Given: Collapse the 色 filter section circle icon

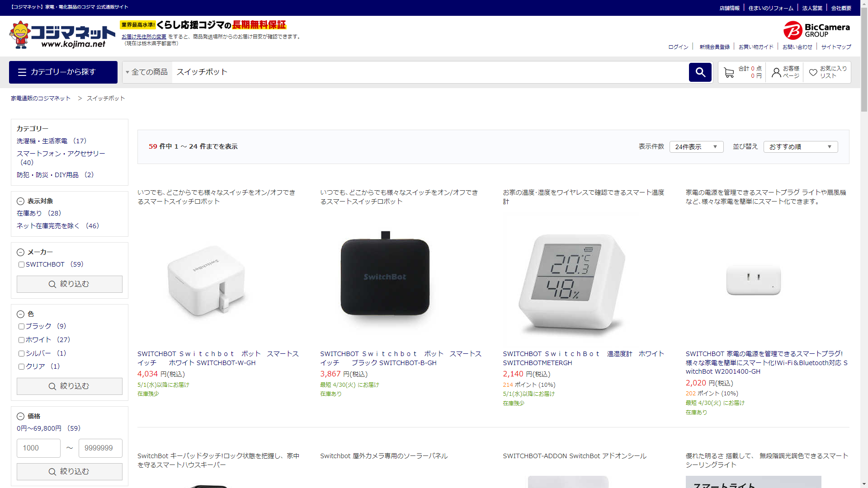Looking at the screenshot, I should pos(20,314).
